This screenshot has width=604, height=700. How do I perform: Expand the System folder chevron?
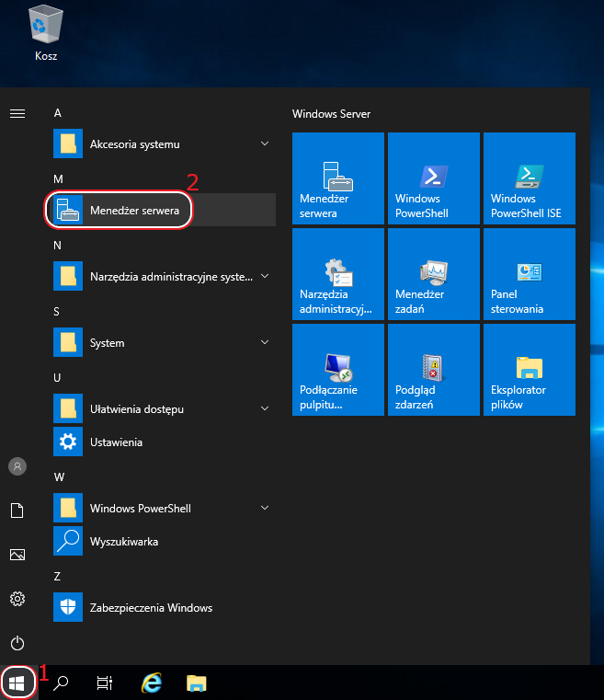point(265,342)
